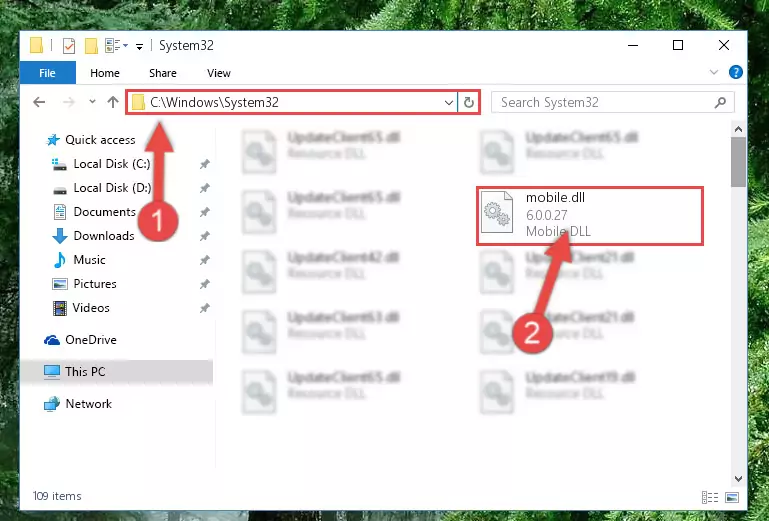The width and height of the screenshot is (769, 521).
Task: Click the mobile.dll gear file icon
Action: 497,212
